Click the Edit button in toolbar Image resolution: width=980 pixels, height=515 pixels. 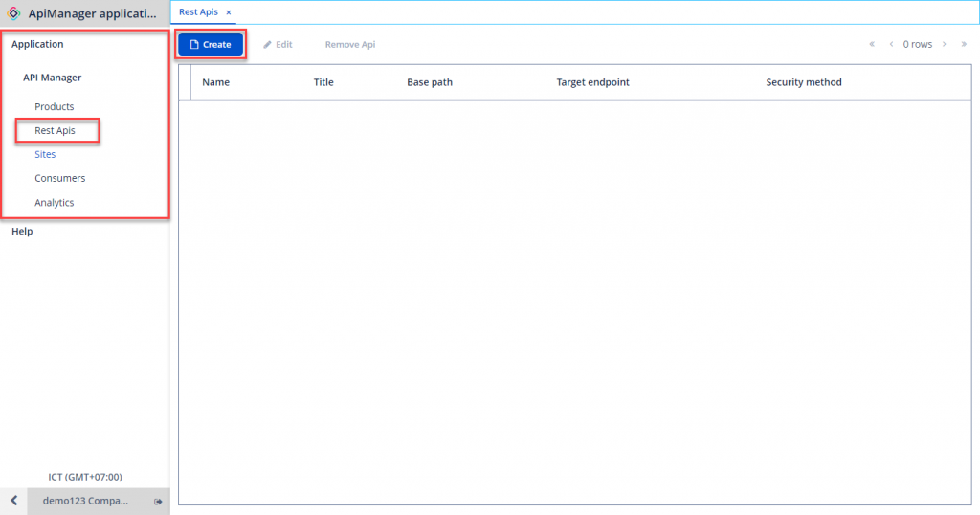[x=278, y=45]
